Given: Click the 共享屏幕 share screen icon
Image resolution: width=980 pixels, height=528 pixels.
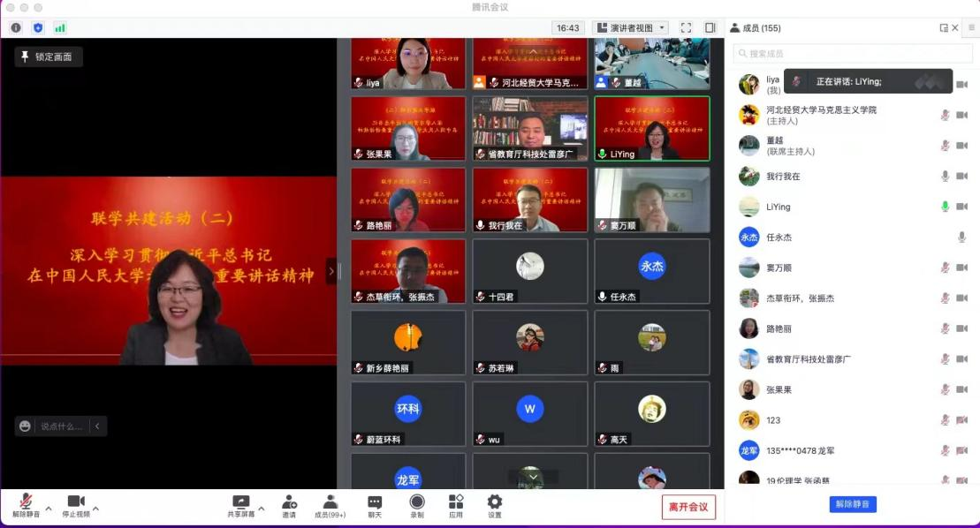Looking at the screenshot, I should (x=240, y=503).
